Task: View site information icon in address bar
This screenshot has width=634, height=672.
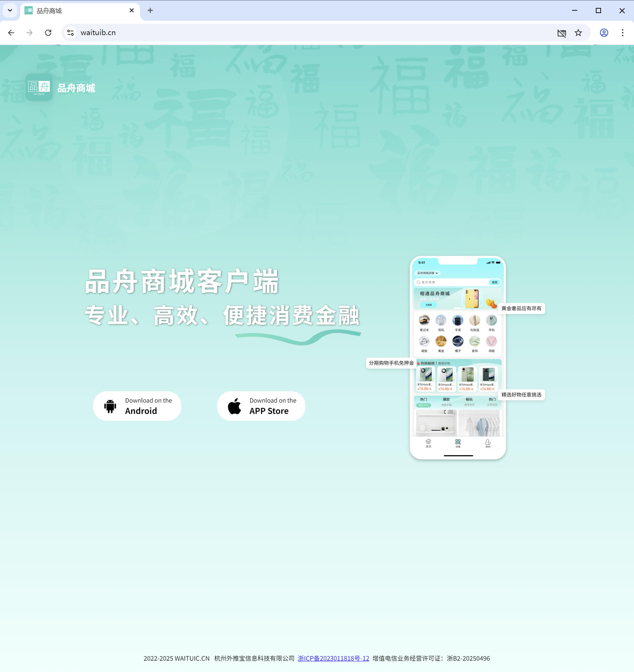Action: pos(70,33)
